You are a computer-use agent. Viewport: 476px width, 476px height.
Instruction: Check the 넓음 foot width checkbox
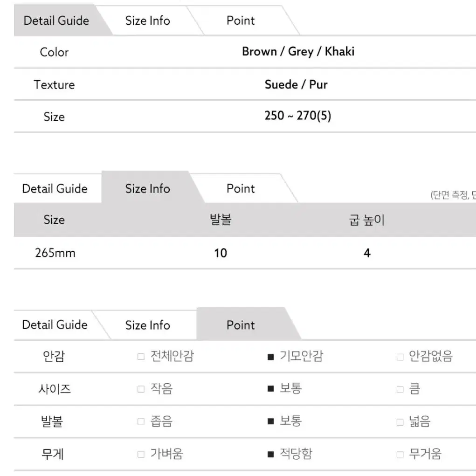pos(400,422)
